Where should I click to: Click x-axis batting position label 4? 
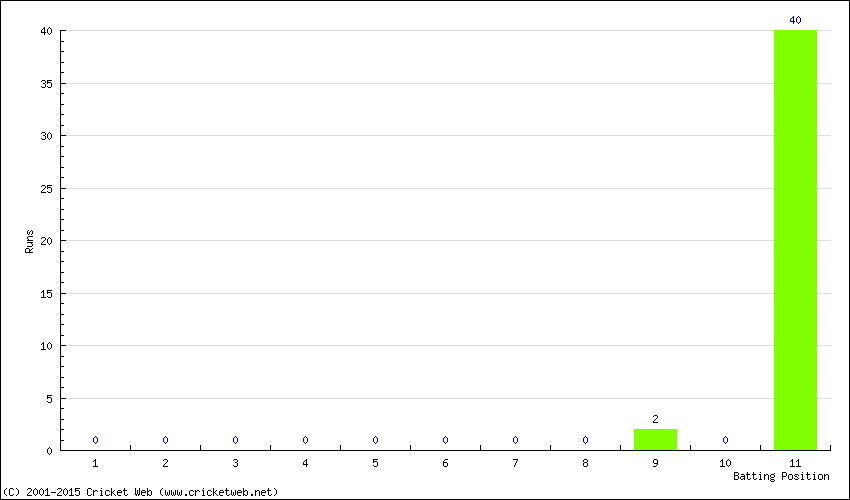tap(305, 463)
